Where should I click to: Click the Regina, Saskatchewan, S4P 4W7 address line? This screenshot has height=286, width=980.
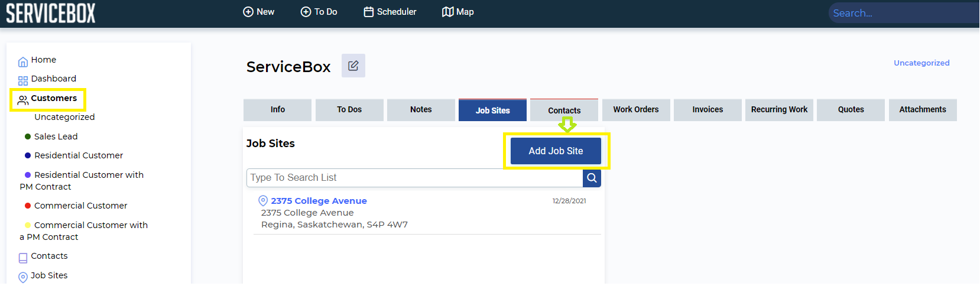pyautogui.click(x=335, y=225)
